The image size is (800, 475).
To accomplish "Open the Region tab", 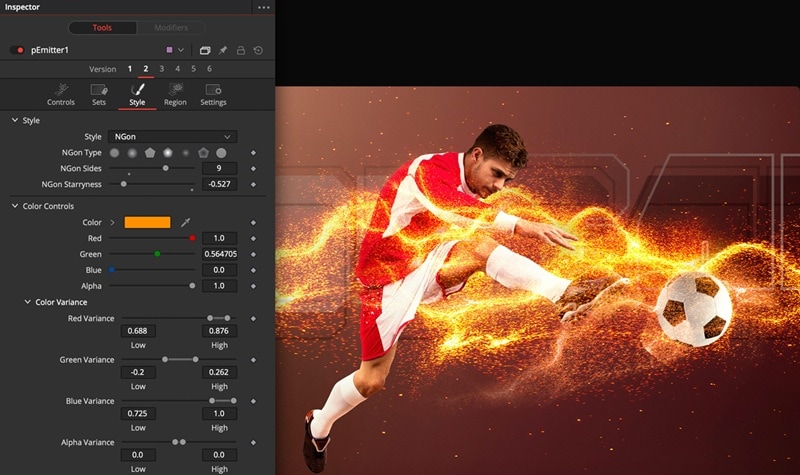I will (x=175, y=94).
